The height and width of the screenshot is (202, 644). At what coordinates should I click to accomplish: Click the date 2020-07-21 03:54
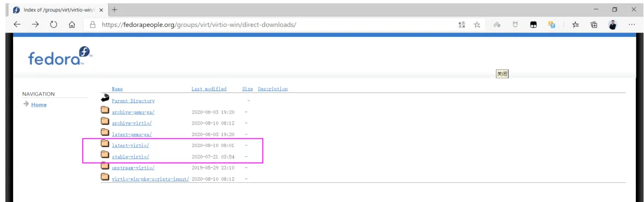coord(213,157)
